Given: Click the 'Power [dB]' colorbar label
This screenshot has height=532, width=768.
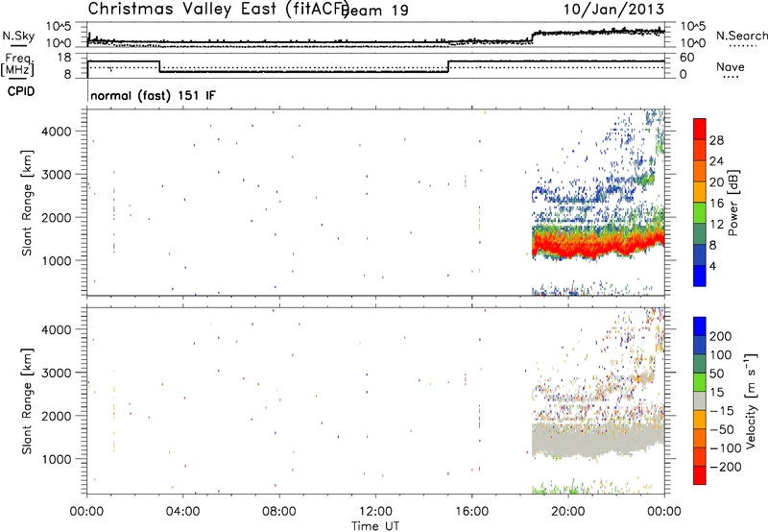Looking at the screenshot, I should (x=733, y=203).
